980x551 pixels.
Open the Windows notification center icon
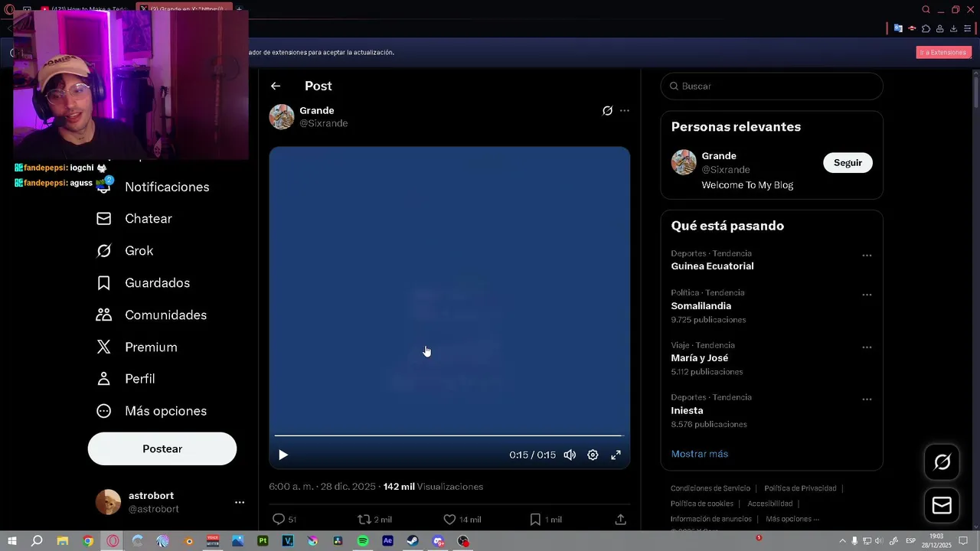(x=963, y=541)
